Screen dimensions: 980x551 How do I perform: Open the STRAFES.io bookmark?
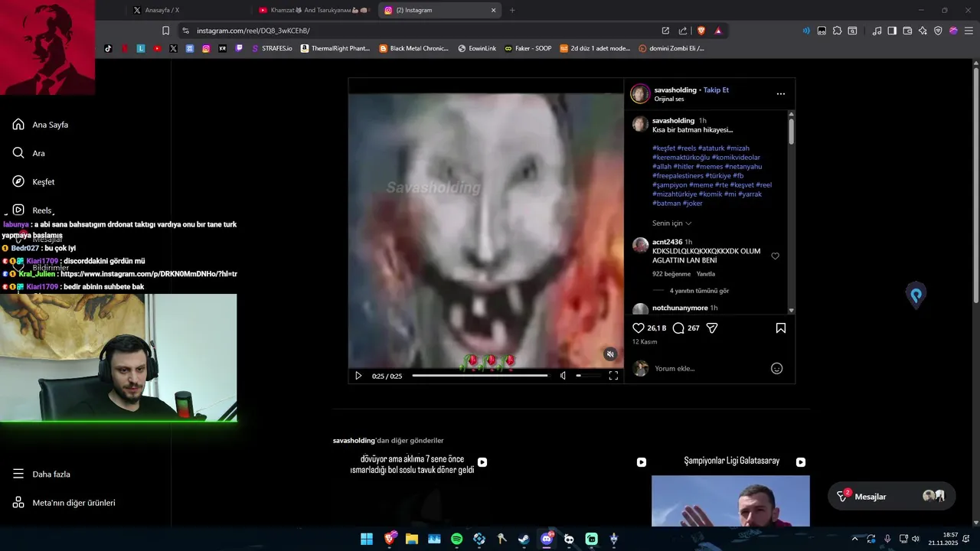point(272,48)
